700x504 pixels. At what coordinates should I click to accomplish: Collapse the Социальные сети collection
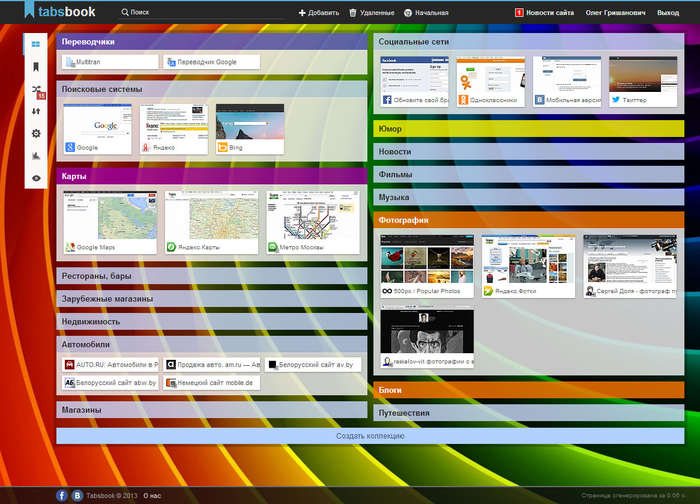tap(529, 42)
